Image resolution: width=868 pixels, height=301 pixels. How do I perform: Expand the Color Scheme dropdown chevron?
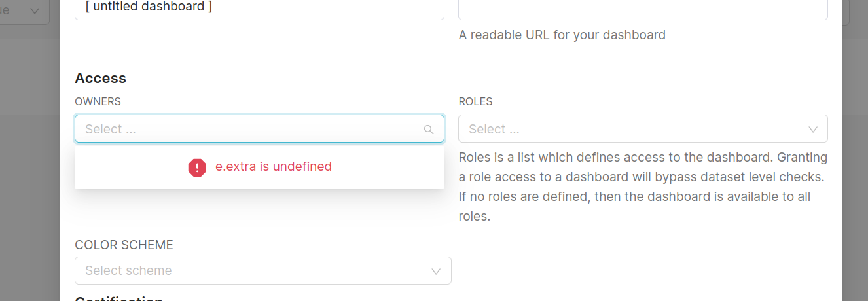437,271
